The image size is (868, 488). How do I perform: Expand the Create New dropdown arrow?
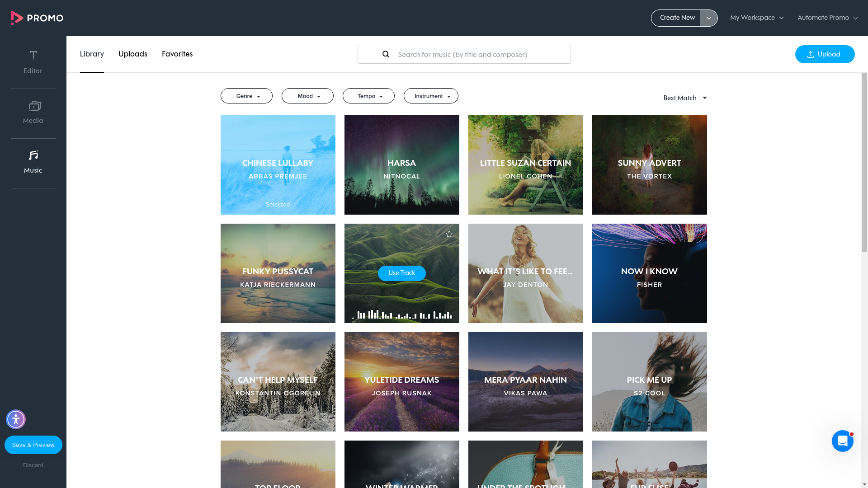click(x=709, y=18)
